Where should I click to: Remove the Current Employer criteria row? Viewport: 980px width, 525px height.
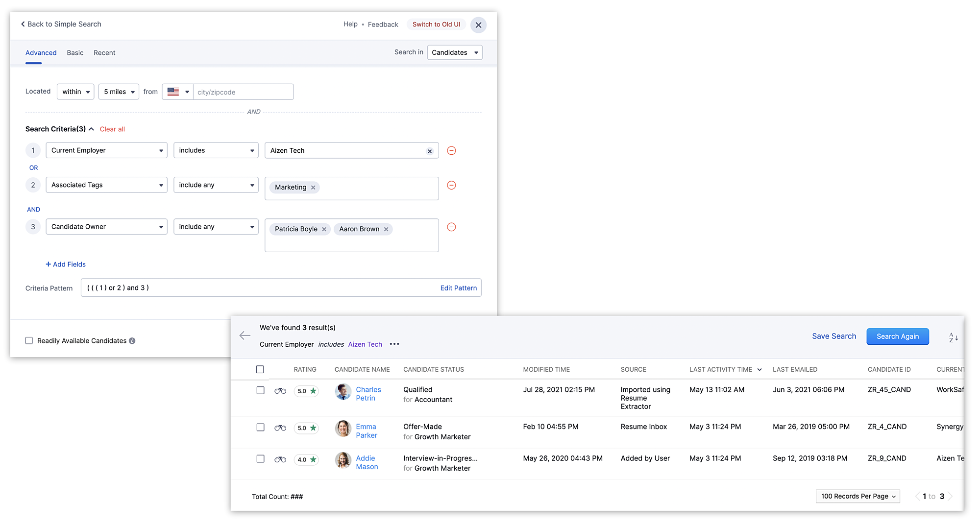pyautogui.click(x=451, y=151)
